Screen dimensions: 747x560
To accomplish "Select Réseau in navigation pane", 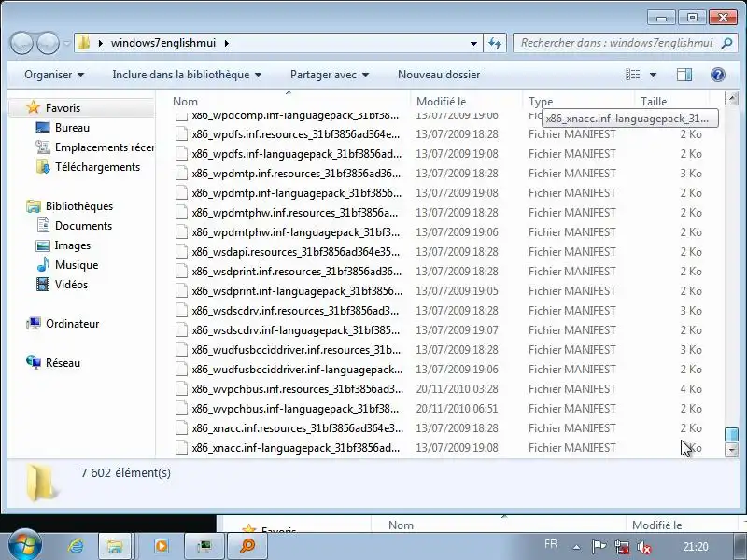I will [x=53, y=363].
